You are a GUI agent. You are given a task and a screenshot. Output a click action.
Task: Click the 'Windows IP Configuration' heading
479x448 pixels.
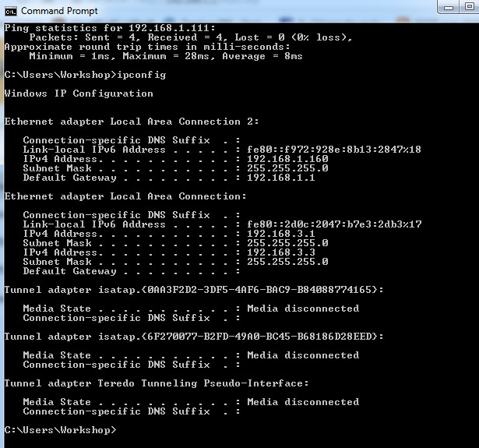[x=79, y=93]
